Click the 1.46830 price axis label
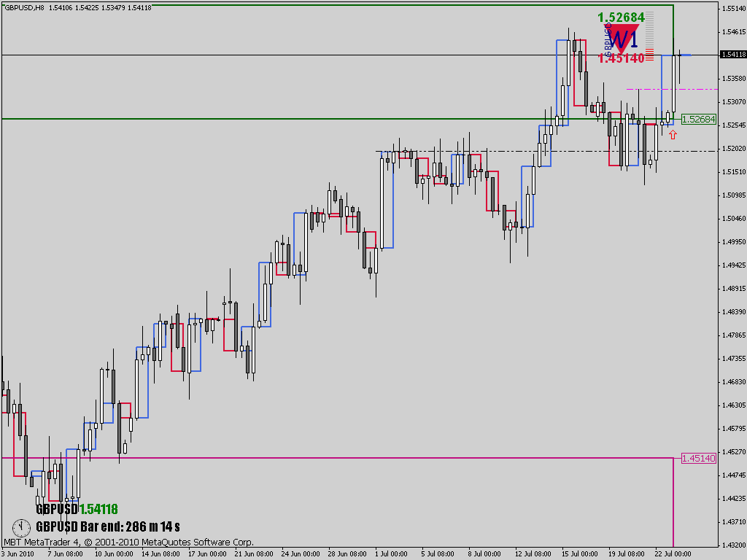Screen dimensions: 747x560 click(x=733, y=382)
